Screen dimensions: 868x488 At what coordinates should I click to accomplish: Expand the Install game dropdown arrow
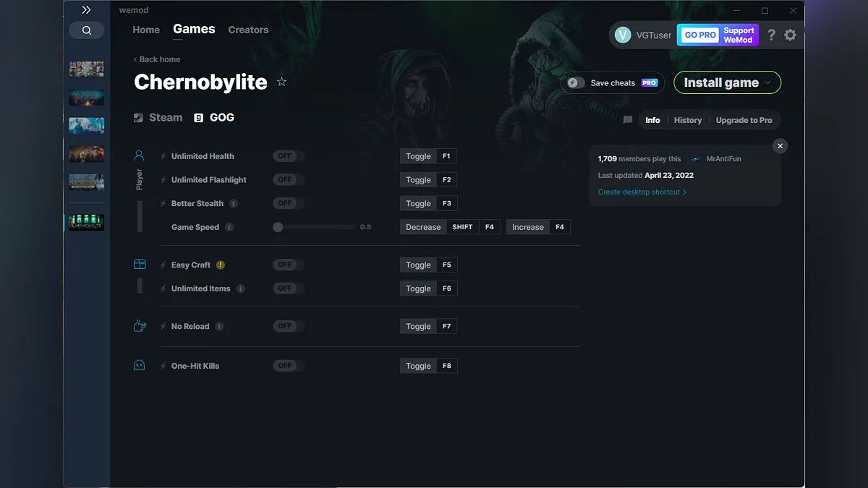[768, 82]
